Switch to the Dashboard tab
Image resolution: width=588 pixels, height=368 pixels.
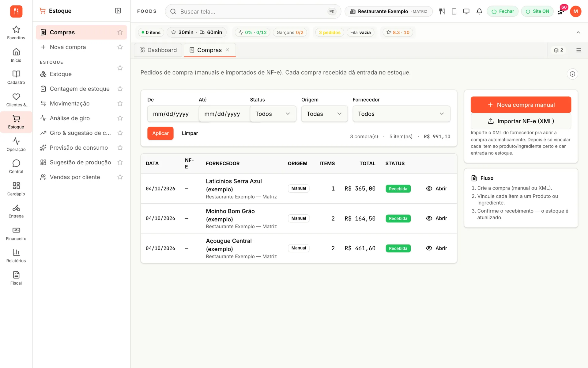coord(158,50)
